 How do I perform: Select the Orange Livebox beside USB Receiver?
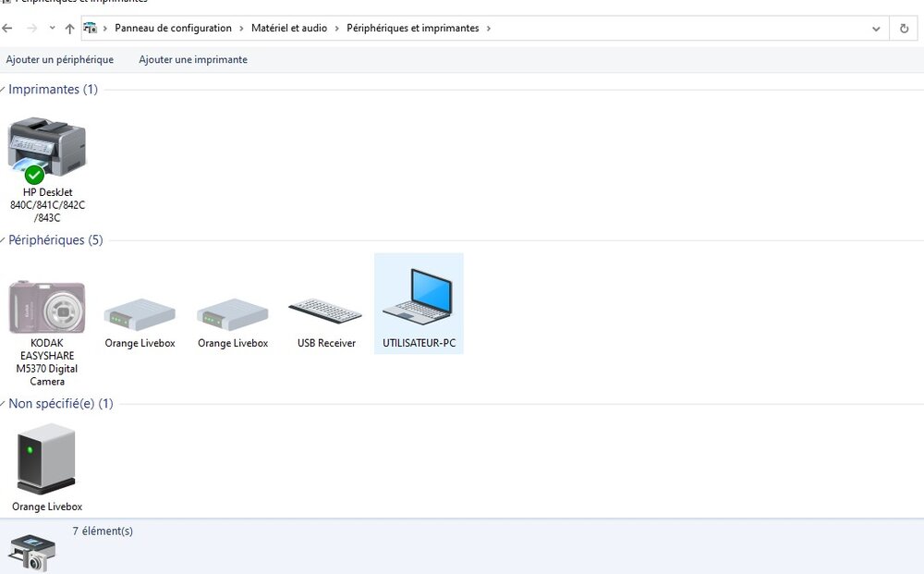coord(233,314)
